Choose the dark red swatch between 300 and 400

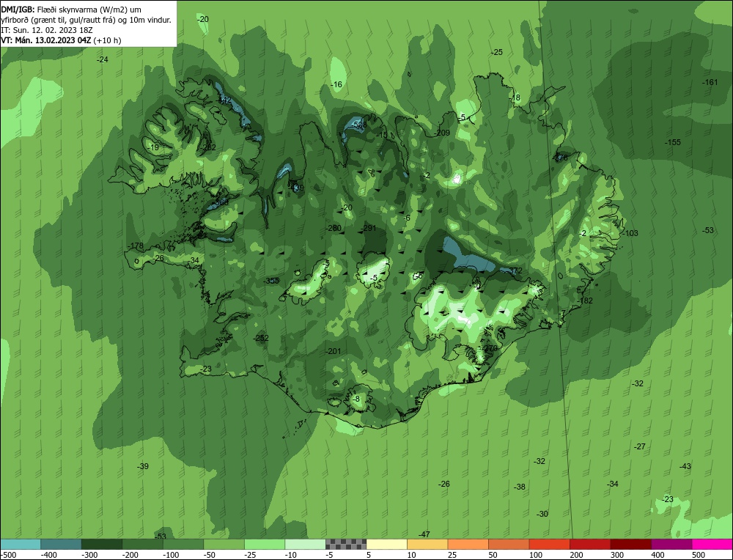pos(630,544)
